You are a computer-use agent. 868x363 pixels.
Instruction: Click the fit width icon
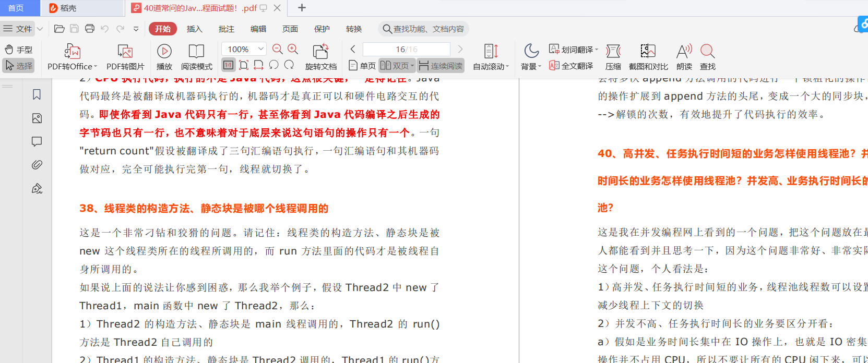[258, 65]
